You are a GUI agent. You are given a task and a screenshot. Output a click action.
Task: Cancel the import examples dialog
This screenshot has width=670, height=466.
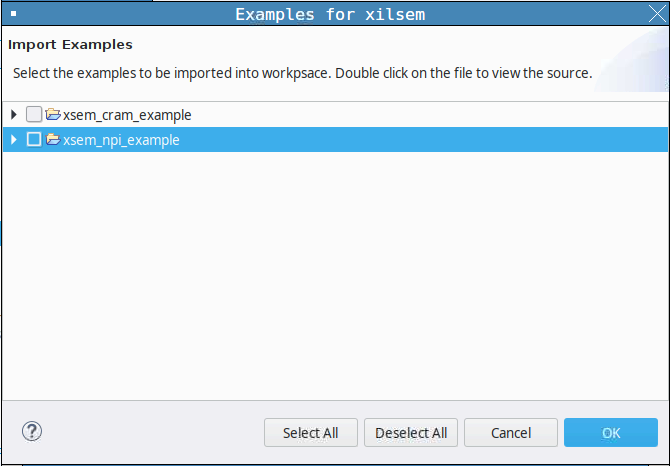511,433
